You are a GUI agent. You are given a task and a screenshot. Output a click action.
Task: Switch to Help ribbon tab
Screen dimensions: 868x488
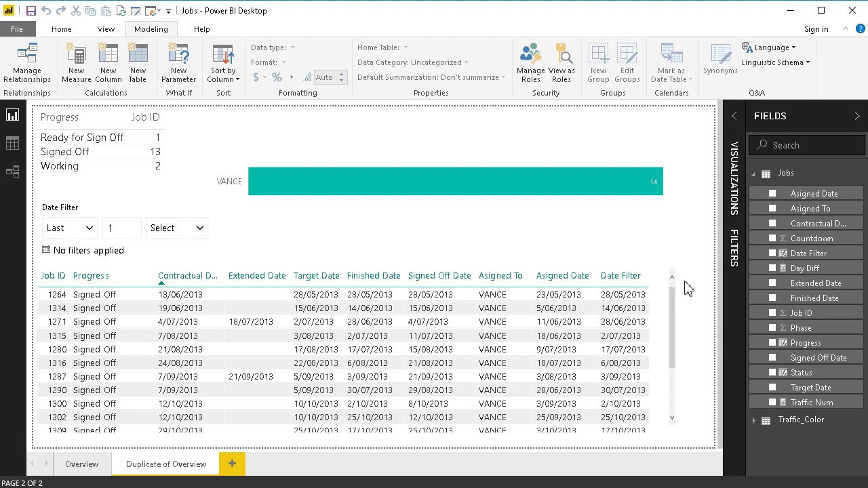[201, 29]
